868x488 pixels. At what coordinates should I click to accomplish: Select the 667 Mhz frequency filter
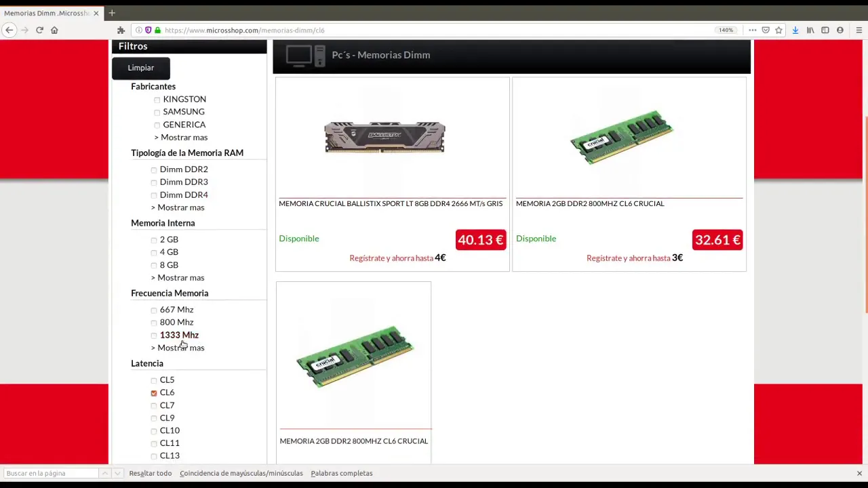(x=154, y=310)
